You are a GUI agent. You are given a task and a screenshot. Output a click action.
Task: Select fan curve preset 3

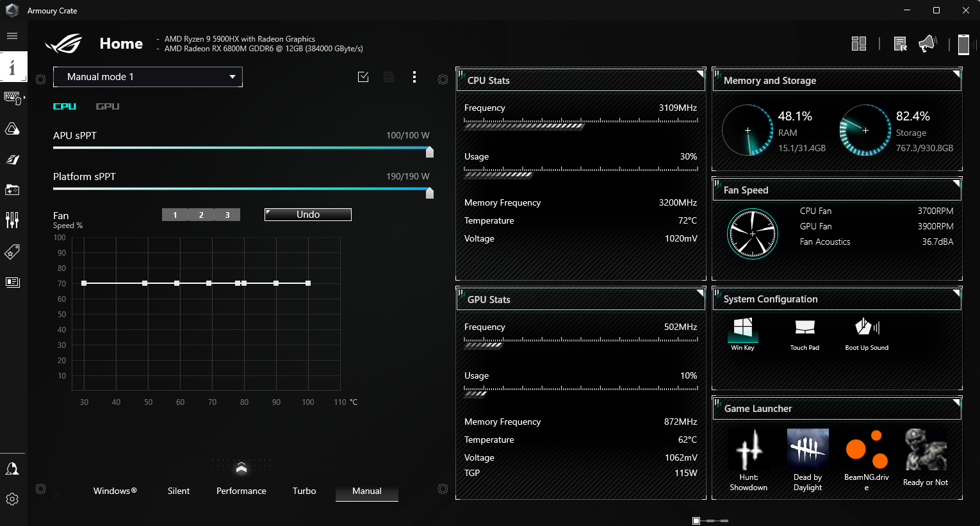(227, 215)
